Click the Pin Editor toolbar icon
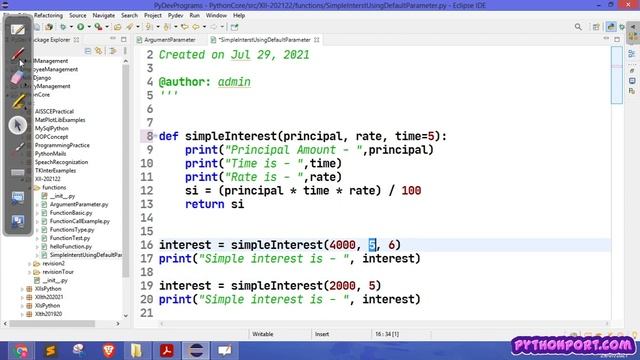The width and height of the screenshot is (640, 360). 234,27
